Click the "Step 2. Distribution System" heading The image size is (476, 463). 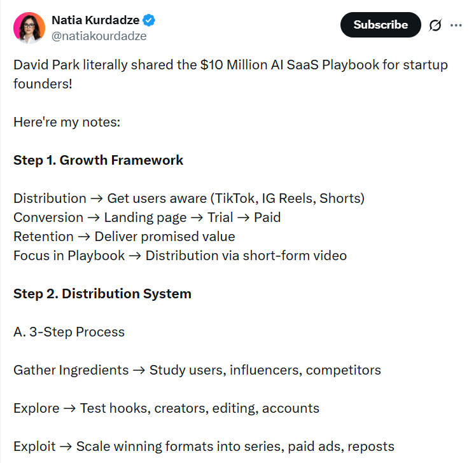point(102,294)
